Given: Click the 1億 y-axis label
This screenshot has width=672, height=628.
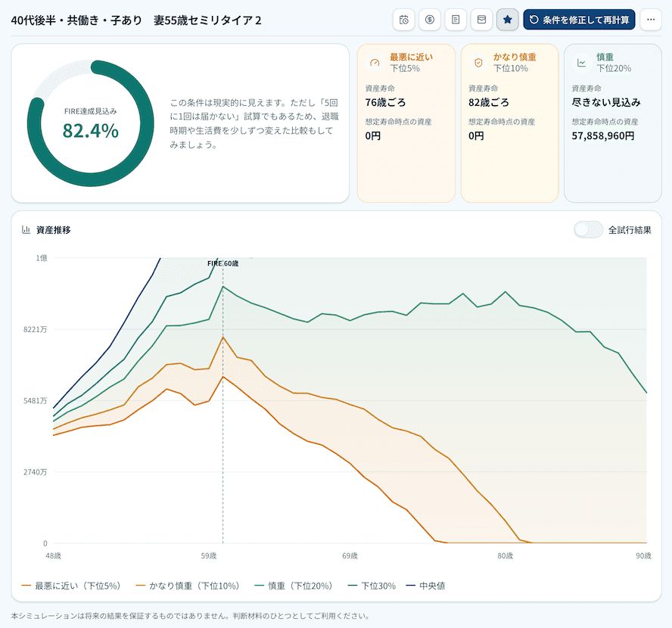Looking at the screenshot, I should [42, 258].
